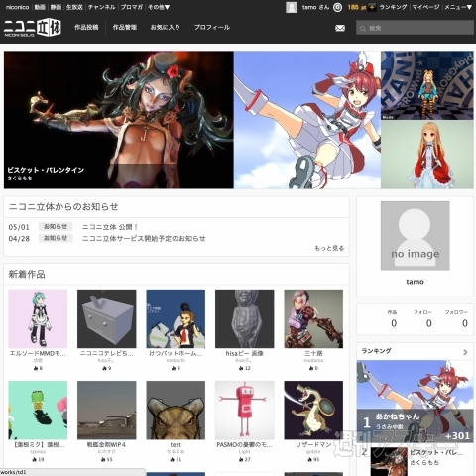Open the 静画 top menu link
The width and height of the screenshot is (476, 476).
click(x=56, y=7)
